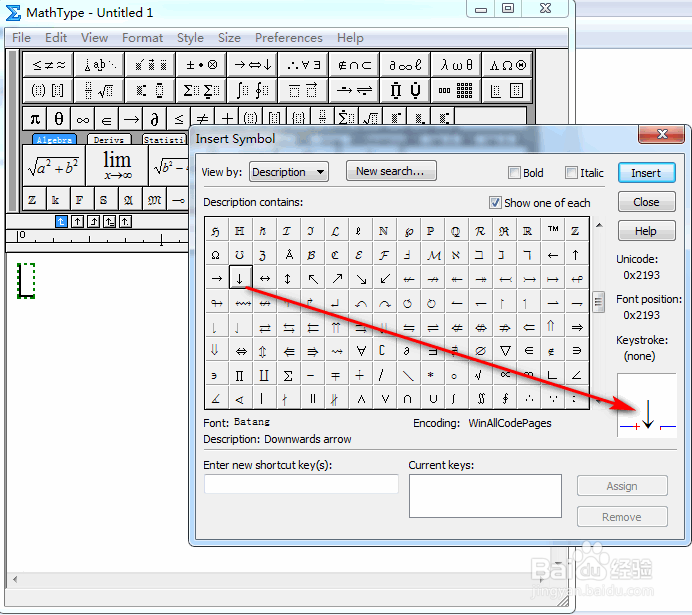Viewport: 692px width, 615px height.
Task: Insert the square root of a²+b² expression
Action: [x=53, y=166]
